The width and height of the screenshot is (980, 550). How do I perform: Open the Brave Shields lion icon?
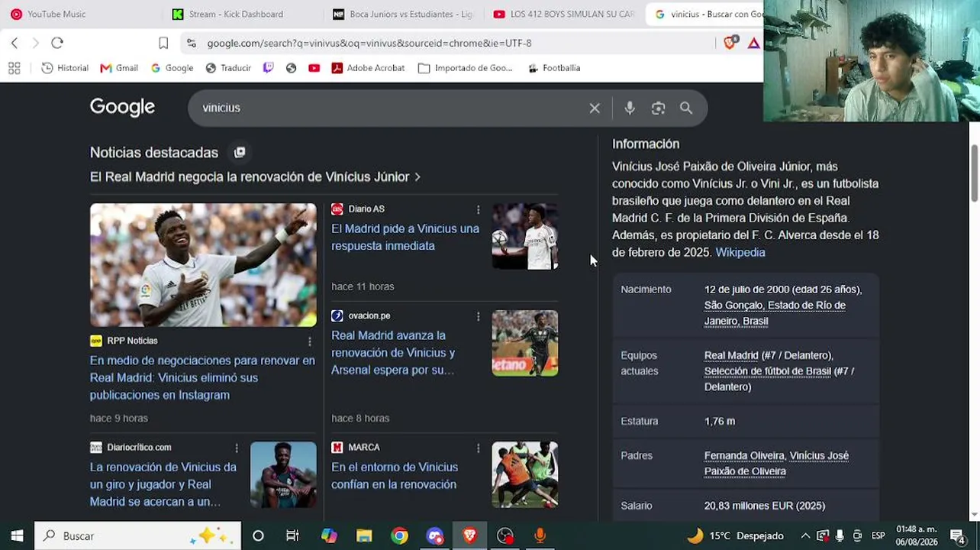730,43
